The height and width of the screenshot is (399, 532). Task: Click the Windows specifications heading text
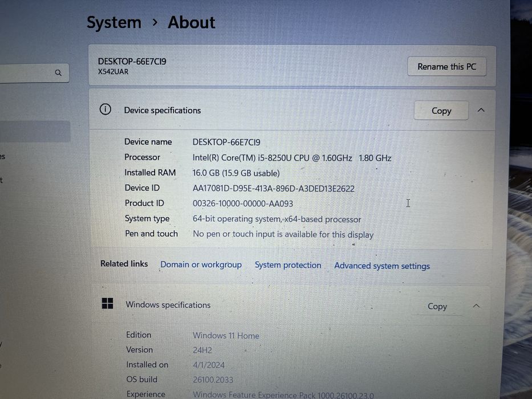(x=168, y=305)
